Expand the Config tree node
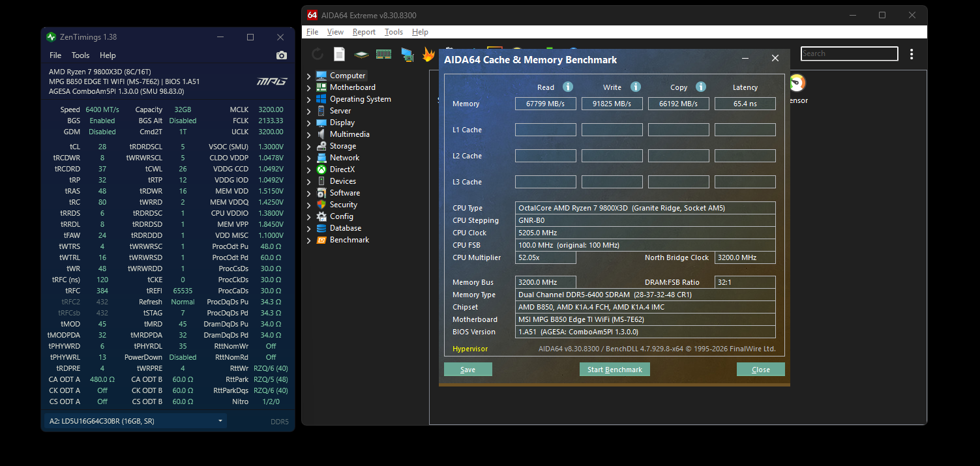 pos(309,217)
